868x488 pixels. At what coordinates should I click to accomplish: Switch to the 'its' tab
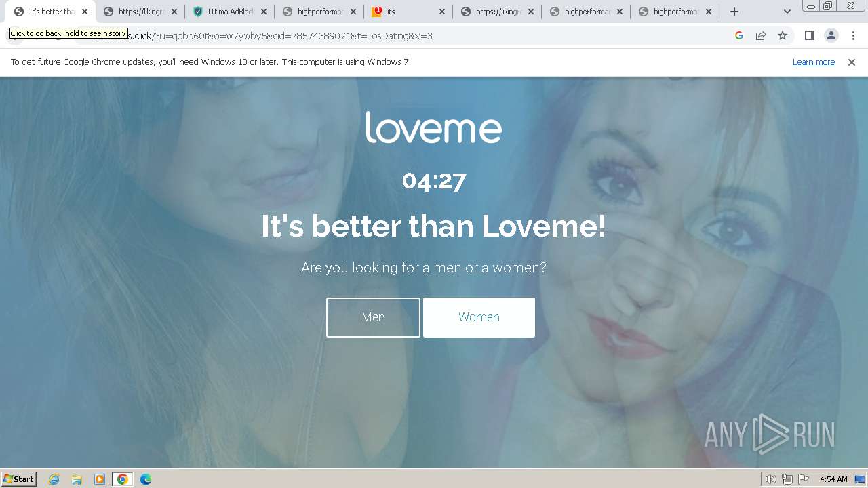pyautogui.click(x=407, y=12)
